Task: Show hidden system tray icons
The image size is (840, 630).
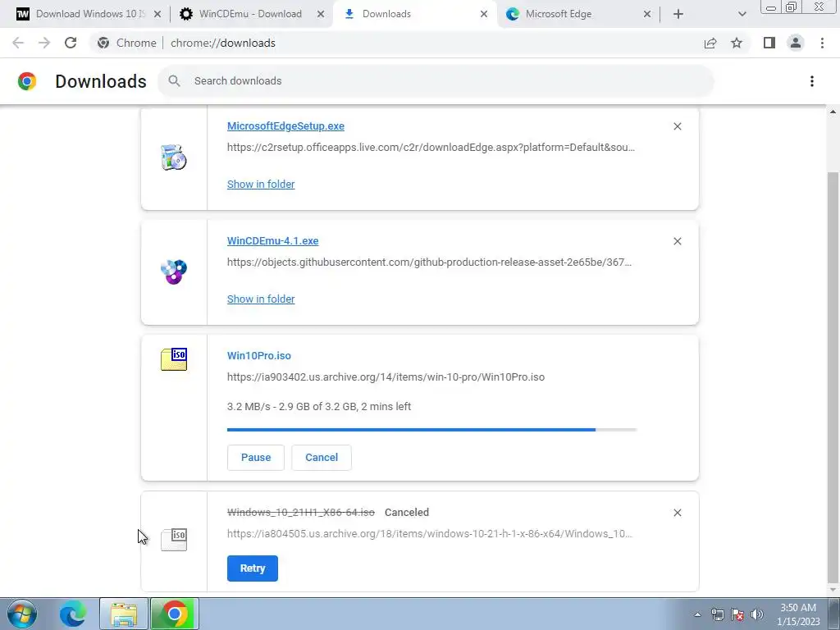Action: (x=697, y=614)
